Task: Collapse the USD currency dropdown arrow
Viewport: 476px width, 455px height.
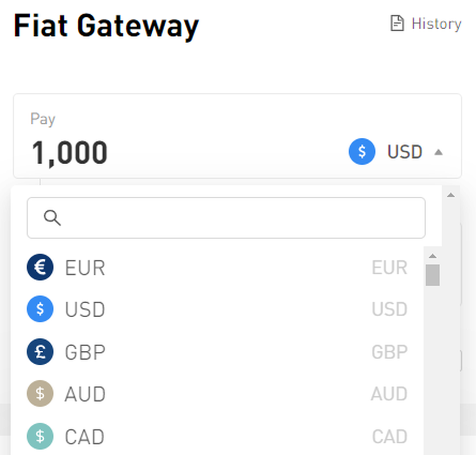Action: [x=438, y=152]
